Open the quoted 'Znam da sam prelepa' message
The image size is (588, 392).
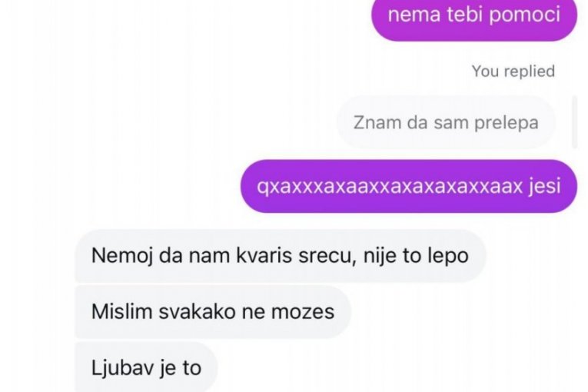tap(447, 122)
